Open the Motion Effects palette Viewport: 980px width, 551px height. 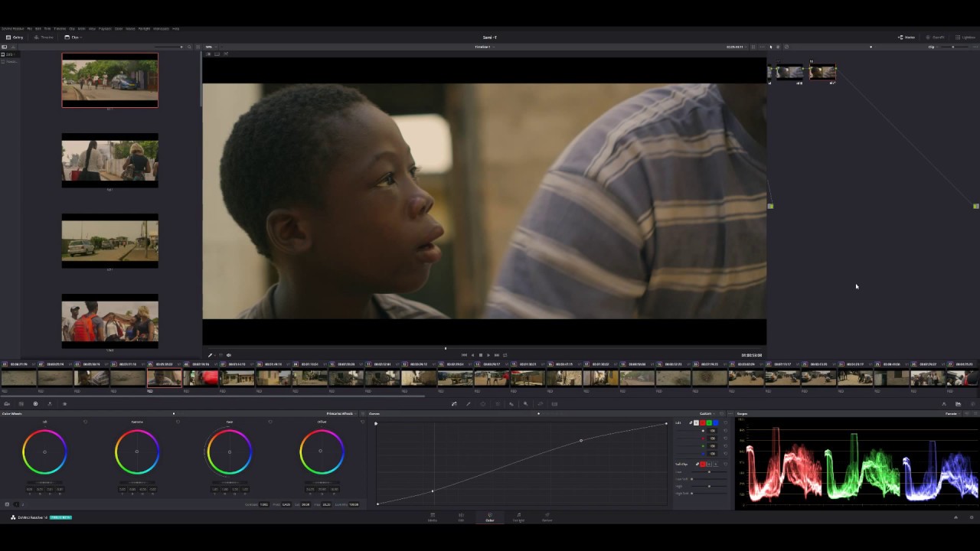click(x=64, y=403)
